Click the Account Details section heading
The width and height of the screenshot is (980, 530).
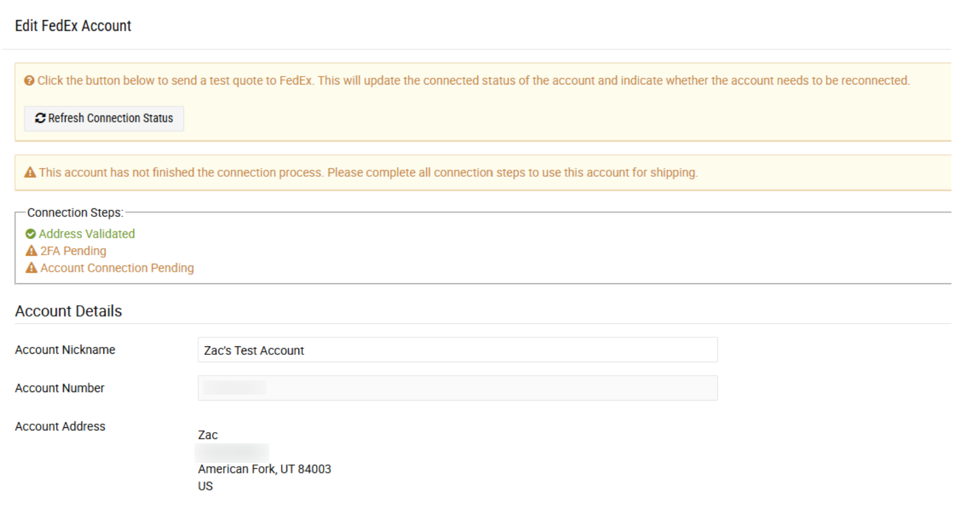68,311
